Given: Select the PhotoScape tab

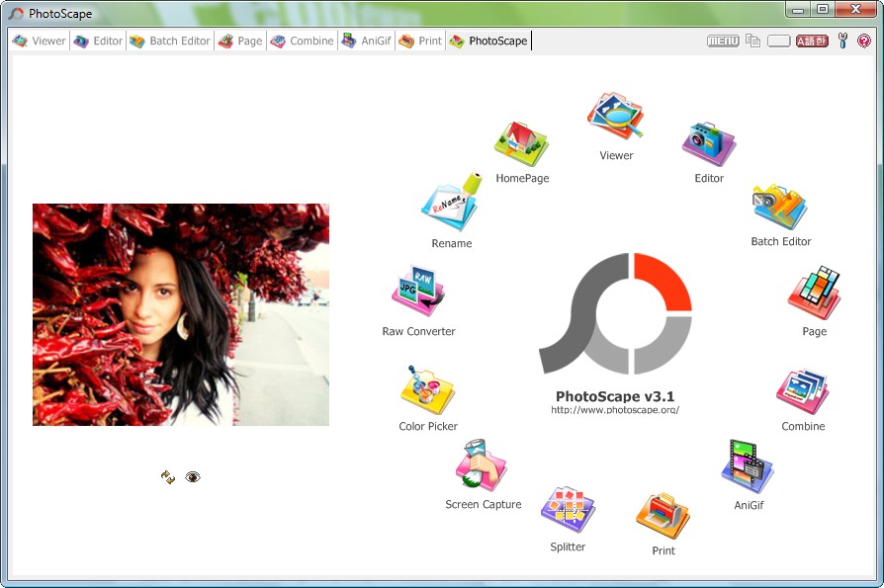Looking at the screenshot, I should (488, 41).
